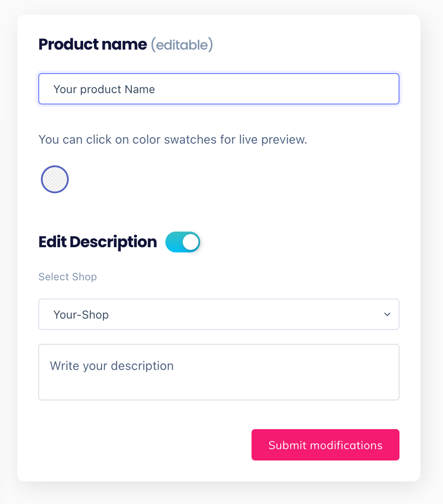Click the color swatches live preview hint text

point(173,140)
